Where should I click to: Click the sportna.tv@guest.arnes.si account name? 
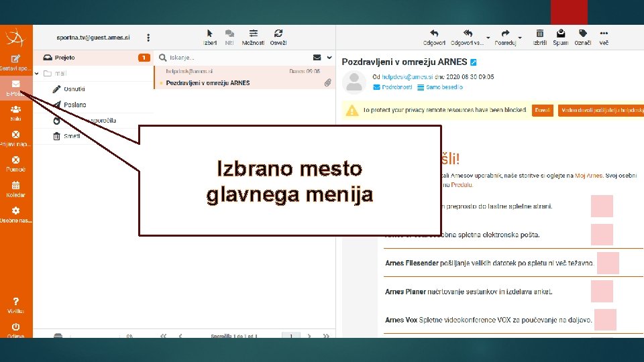pyautogui.click(x=93, y=38)
